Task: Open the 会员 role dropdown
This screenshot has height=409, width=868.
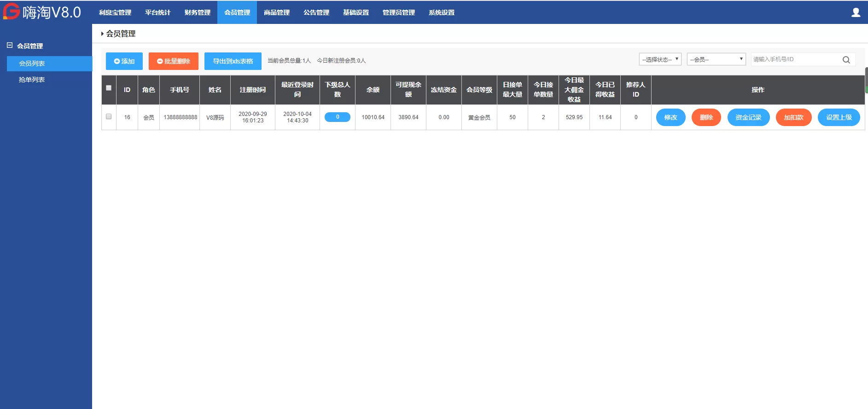Action: pyautogui.click(x=716, y=59)
